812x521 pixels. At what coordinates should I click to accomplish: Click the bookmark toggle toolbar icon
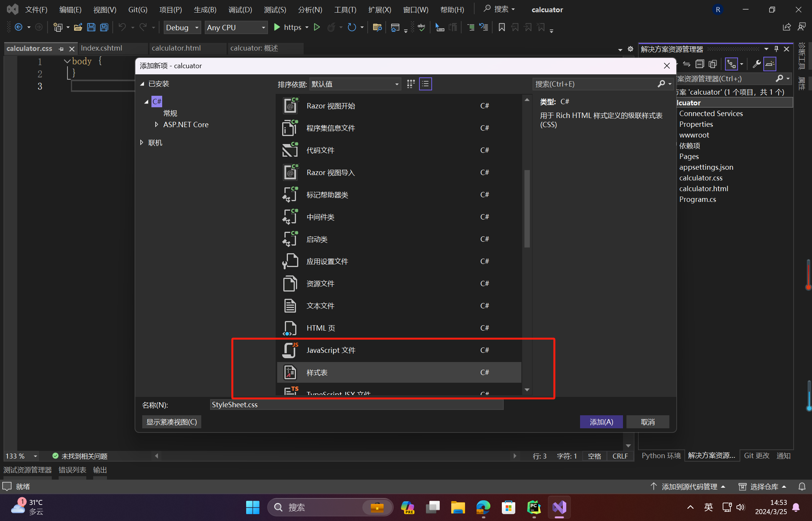(501, 27)
